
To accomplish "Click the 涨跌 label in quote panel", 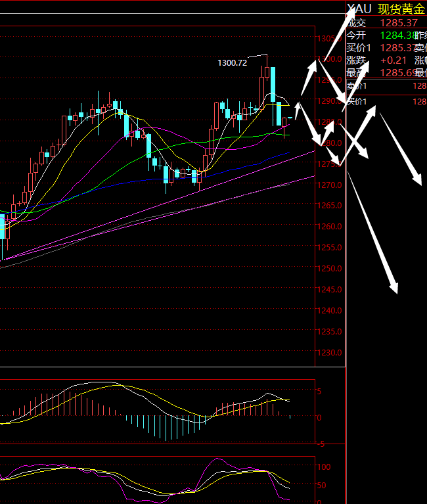I will pyautogui.click(x=356, y=60).
